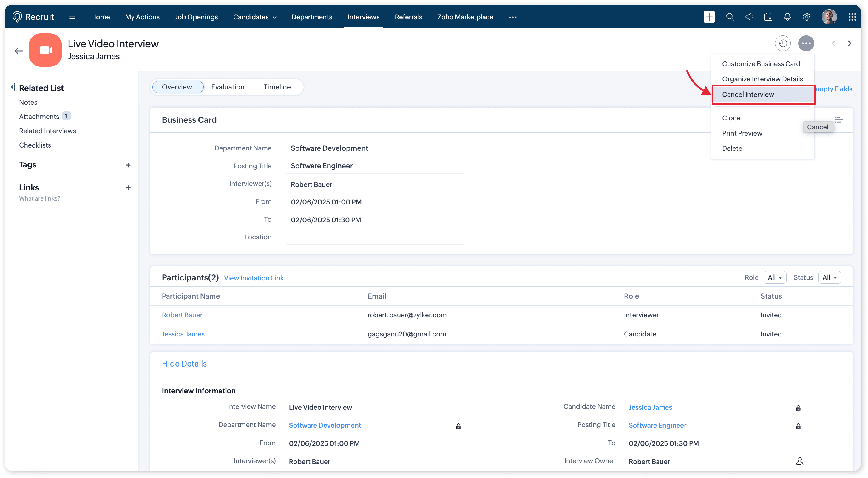Click the View Invitation Link
Viewport: 868px width, 478px height.
(x=254, y=278)
